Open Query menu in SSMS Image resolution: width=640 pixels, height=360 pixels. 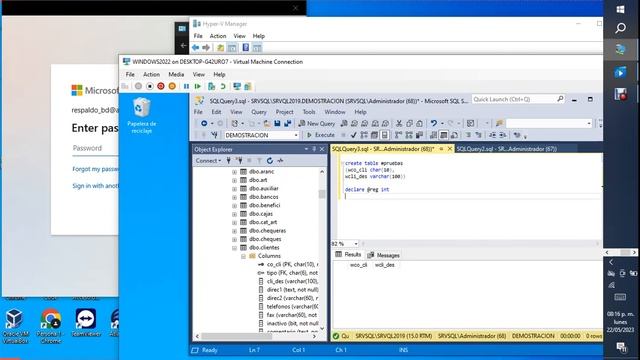coord(258,112)
